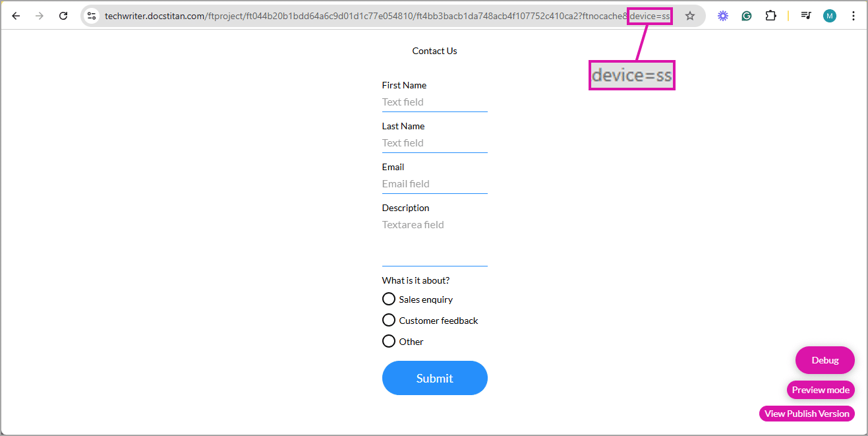
Task: Click the Submit button
Action: (434, 378)
